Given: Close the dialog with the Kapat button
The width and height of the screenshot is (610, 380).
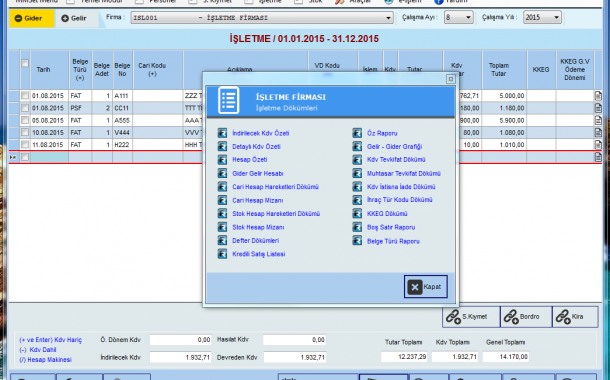Looking at the screenshot, I should [x=426, y=287].
